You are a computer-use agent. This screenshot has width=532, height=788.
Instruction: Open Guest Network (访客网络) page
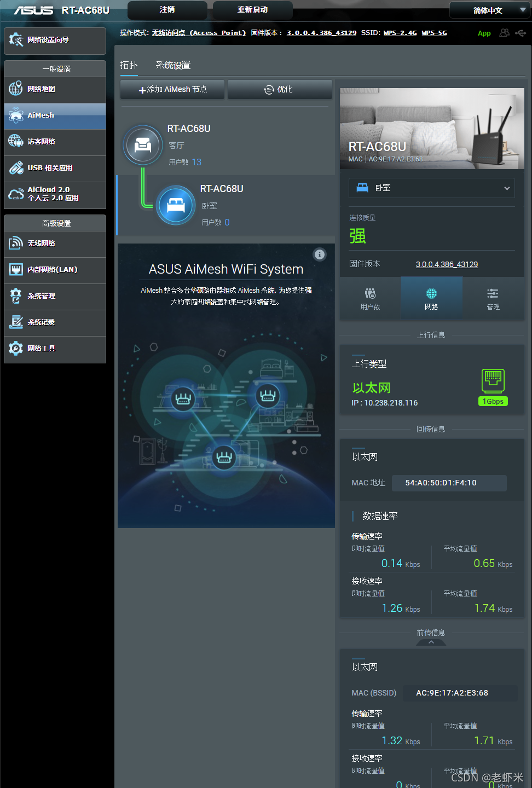[x=55, y=142]
